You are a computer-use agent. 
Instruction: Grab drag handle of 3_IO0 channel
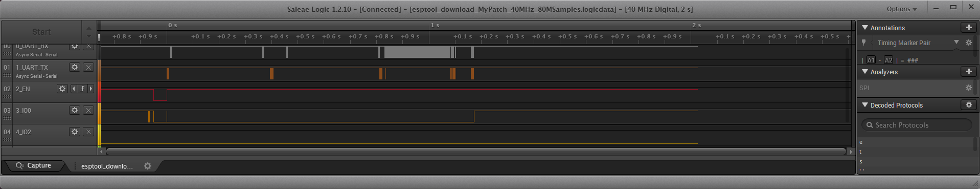[x=7, y=118]
